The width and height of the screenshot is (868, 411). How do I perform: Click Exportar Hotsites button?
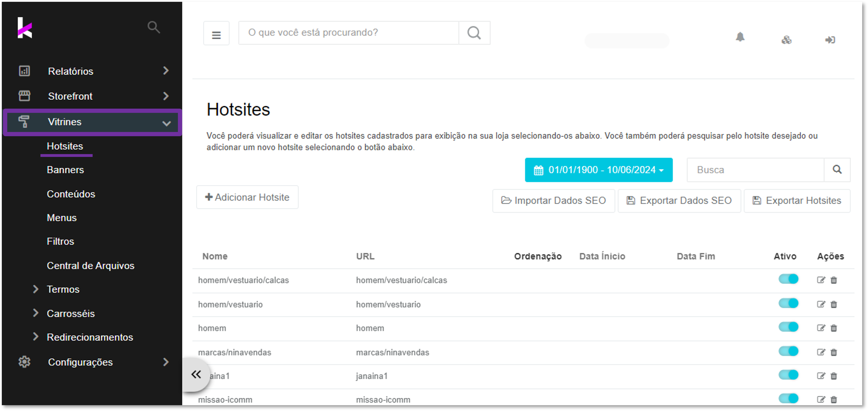[797, 201]
